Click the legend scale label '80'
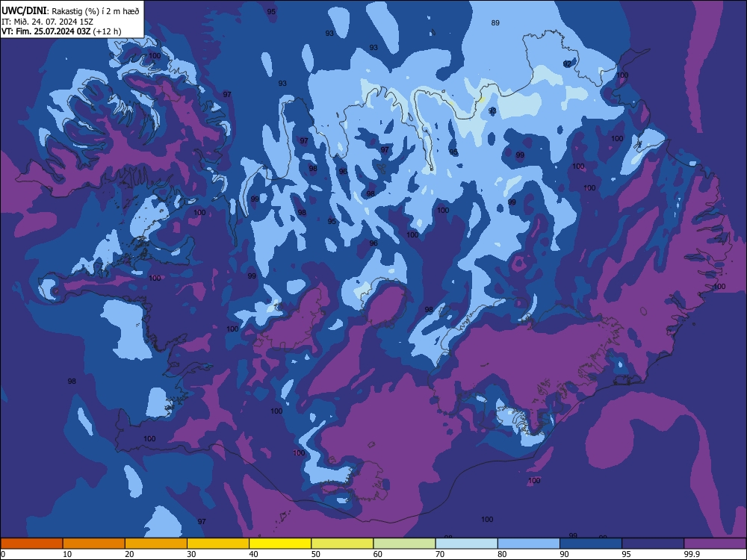Viewport: 747px width, 560px height. (502, 554)
